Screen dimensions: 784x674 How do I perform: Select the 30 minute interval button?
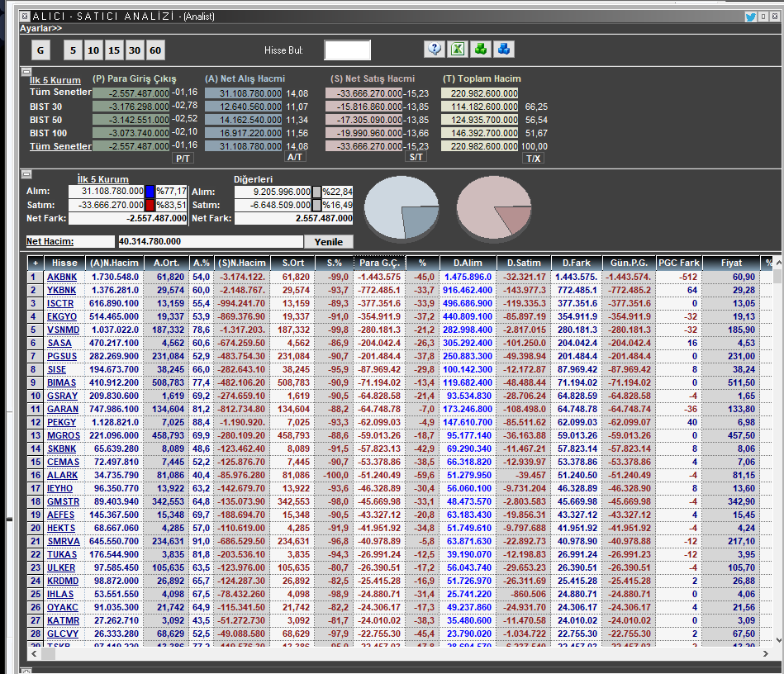pos(135,50)
